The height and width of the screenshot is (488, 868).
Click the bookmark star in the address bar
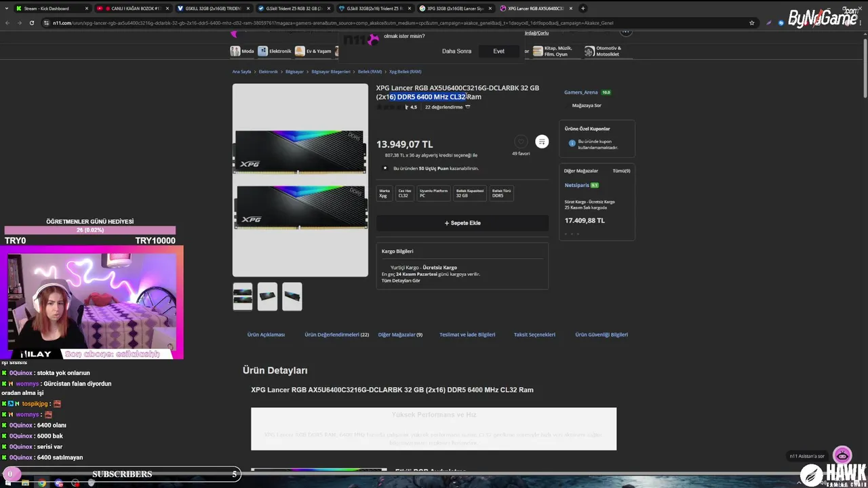pos(751,22)
